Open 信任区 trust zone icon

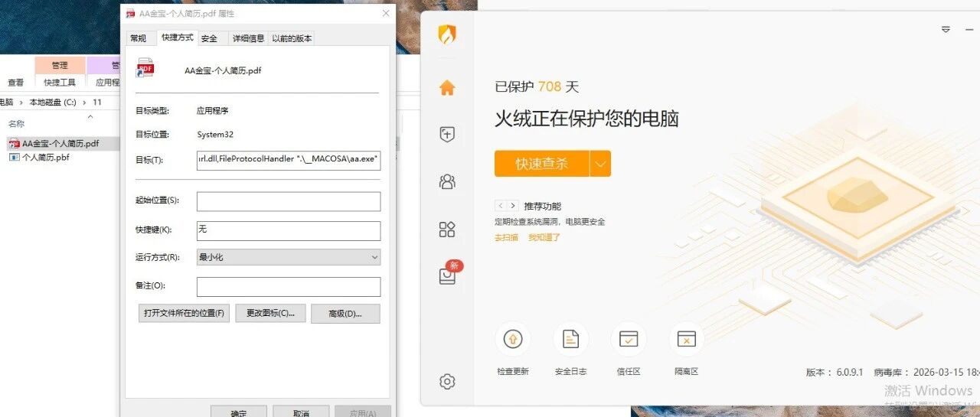pos(629,339)
